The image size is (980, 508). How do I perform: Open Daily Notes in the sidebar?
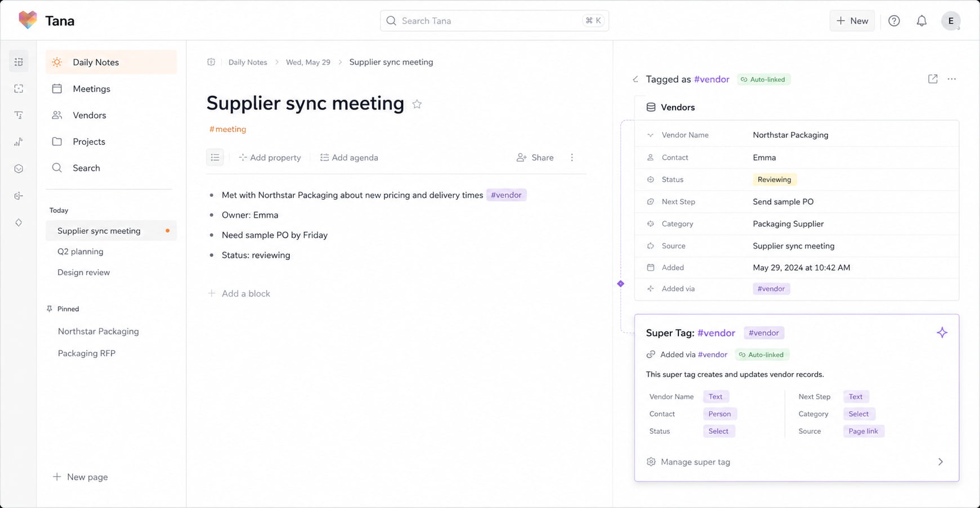click(x=111, y=62)
